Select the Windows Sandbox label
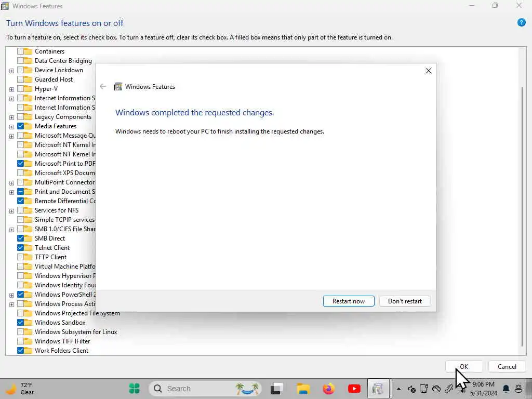 [60, 323]
